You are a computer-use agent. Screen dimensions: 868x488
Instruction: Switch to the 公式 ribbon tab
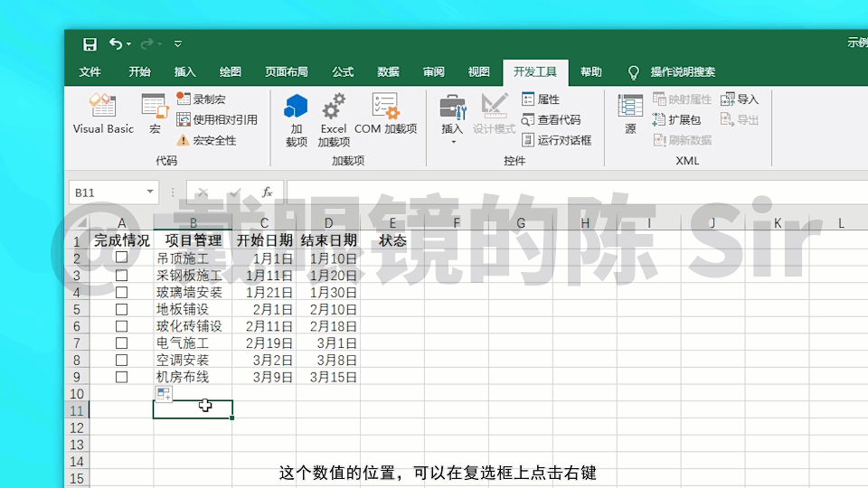tap(343, 72)
